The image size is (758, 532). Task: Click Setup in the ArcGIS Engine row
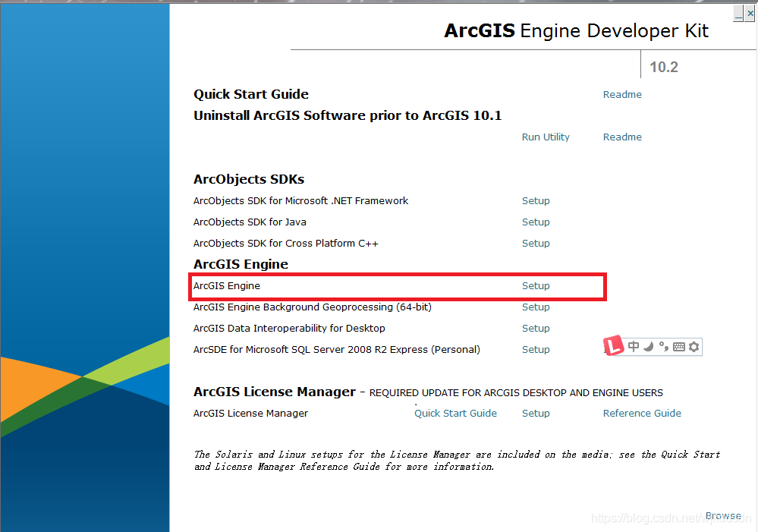click(536, 286)
